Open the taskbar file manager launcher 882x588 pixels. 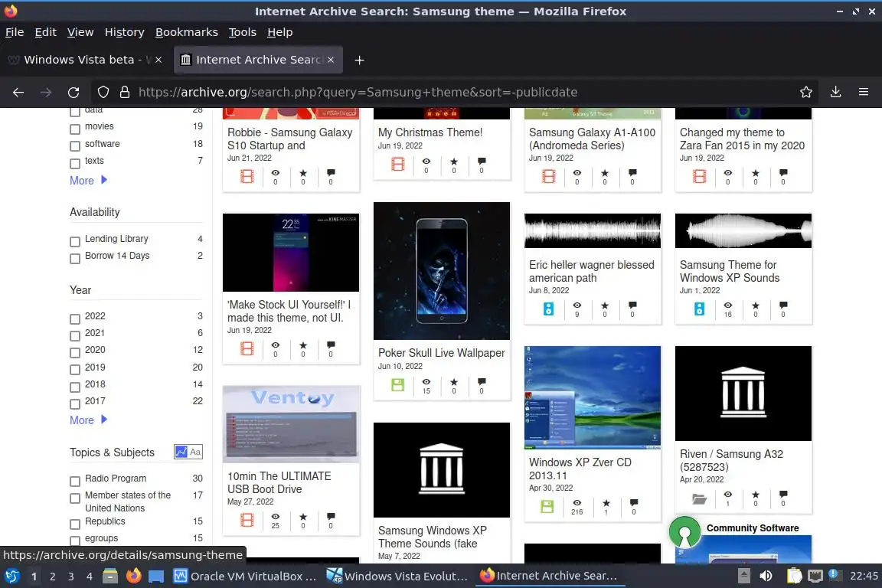[x=110, y=577]
